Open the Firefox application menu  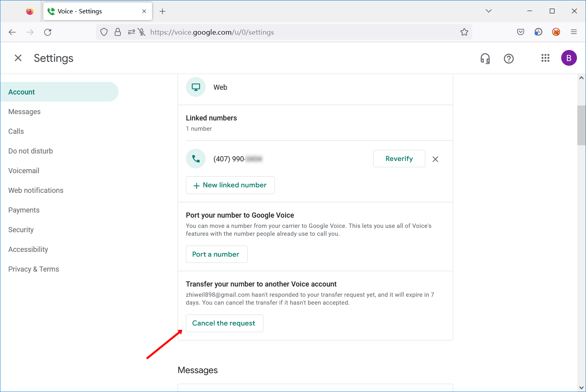[574, 32]
